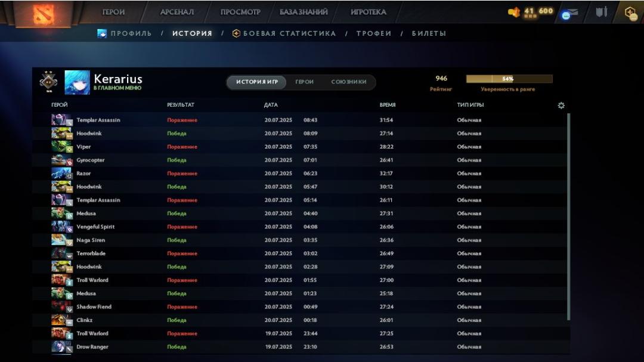
Task: Select the ИСТОРИЯ section
Action: point(192,33)
